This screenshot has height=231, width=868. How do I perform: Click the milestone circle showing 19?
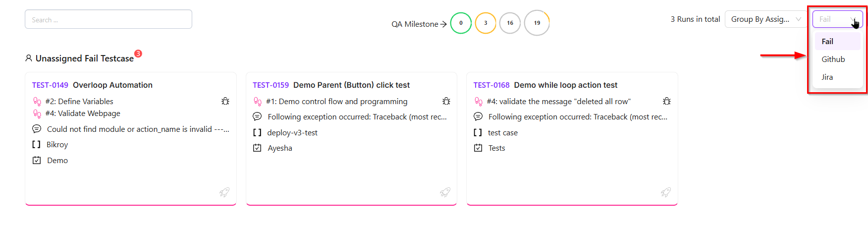point(537,23)
